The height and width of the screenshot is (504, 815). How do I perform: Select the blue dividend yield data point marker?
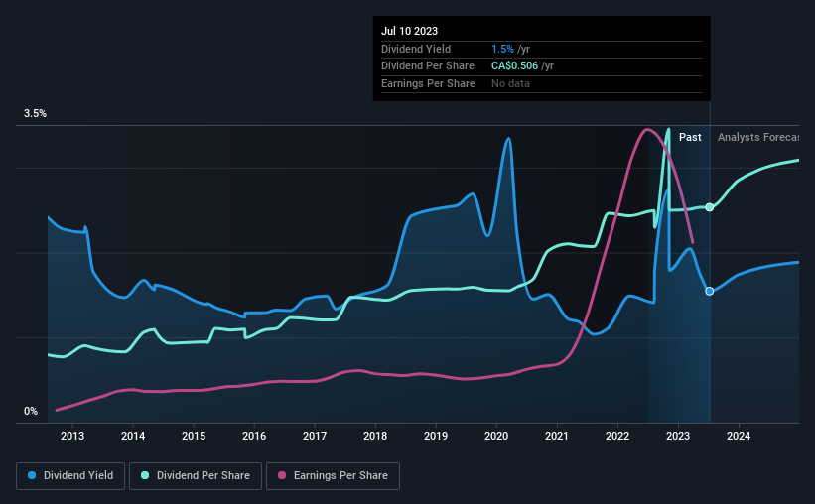coord(710,291)
